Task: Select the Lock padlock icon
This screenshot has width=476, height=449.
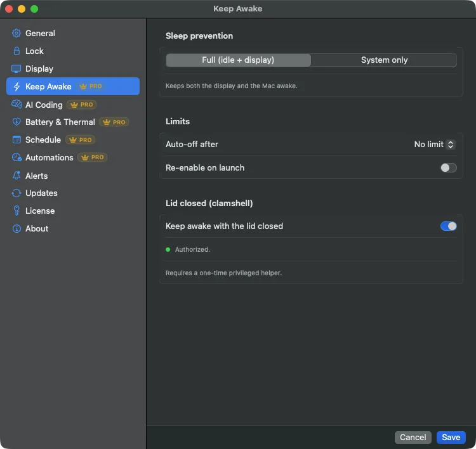Action: coord(17,51)
